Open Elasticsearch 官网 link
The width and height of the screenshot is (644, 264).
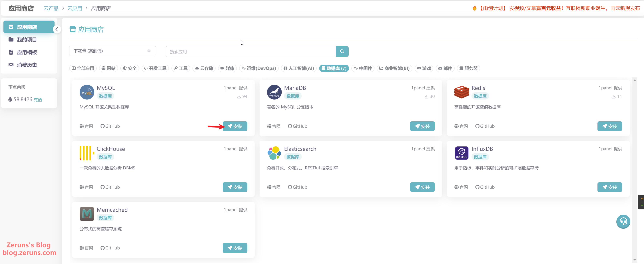274,187
